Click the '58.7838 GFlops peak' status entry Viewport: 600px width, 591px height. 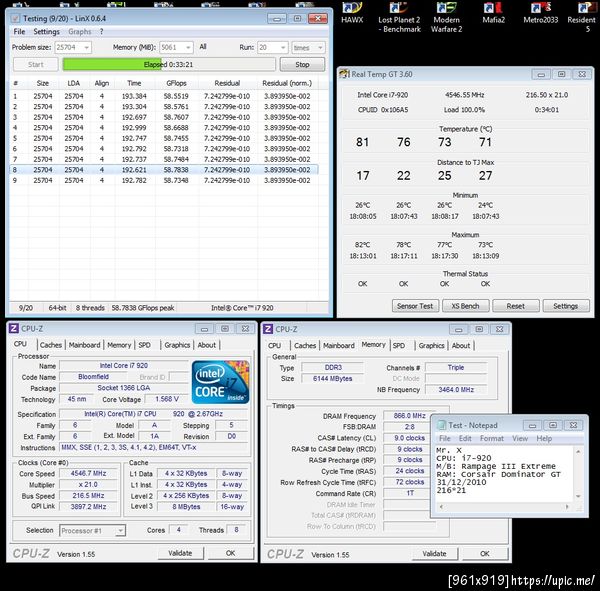pyautogui.click(x=143, y=308)
